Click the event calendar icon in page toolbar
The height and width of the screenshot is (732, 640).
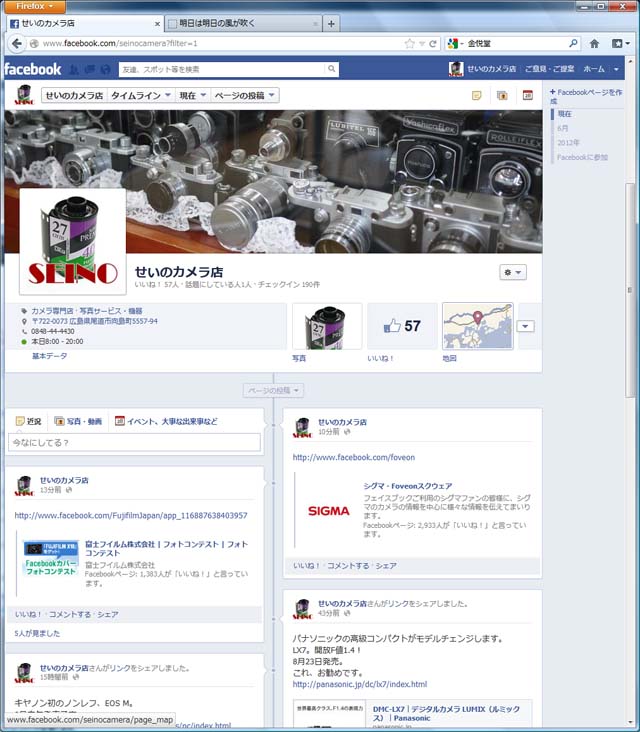[x=527, y=95]
